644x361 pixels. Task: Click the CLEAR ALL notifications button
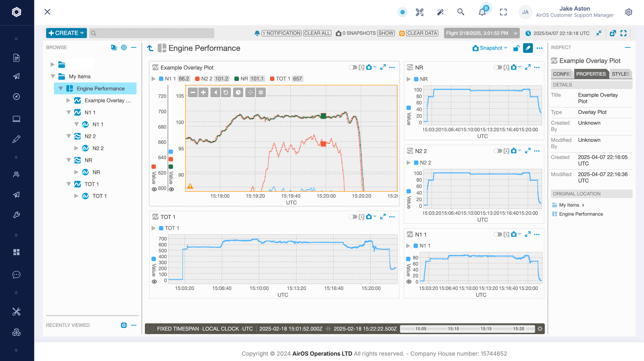(317, 33)
